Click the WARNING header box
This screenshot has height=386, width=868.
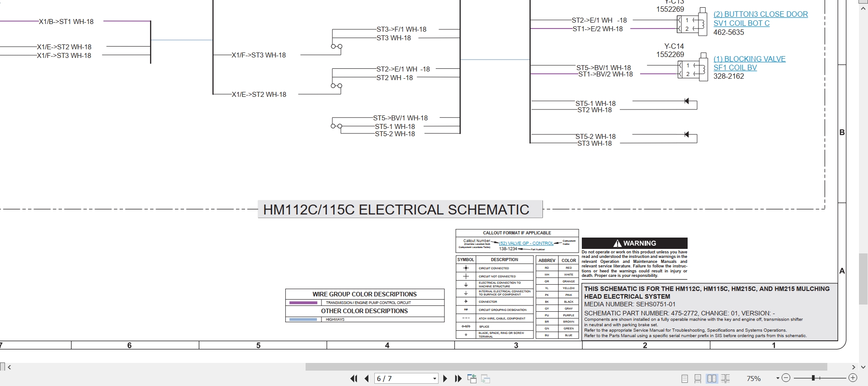[635, 243]
